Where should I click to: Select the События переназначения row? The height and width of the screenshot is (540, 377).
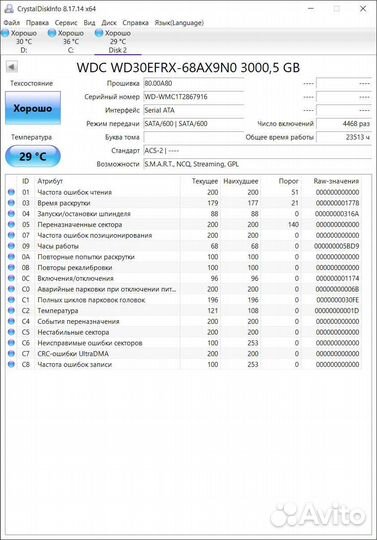[x=184, y=321]
